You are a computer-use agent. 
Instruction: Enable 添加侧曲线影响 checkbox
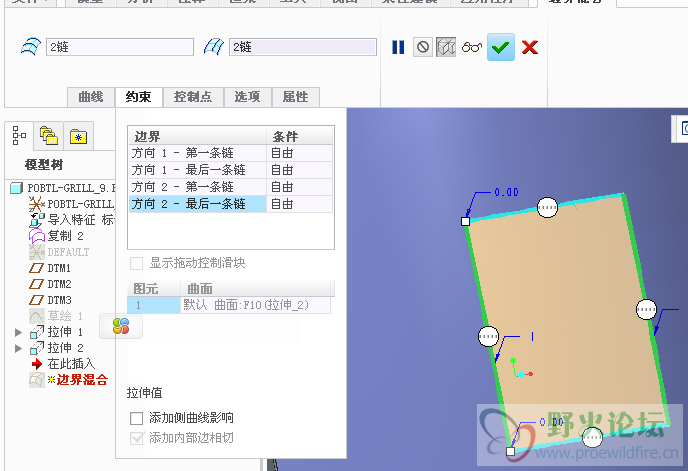click(136, 418)
